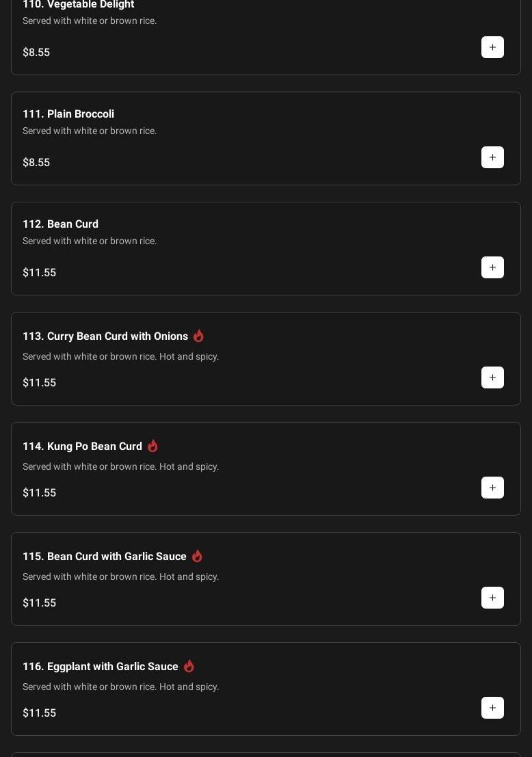
Task: Open the 111. Plain Broccoli item title
Action: 68,114
